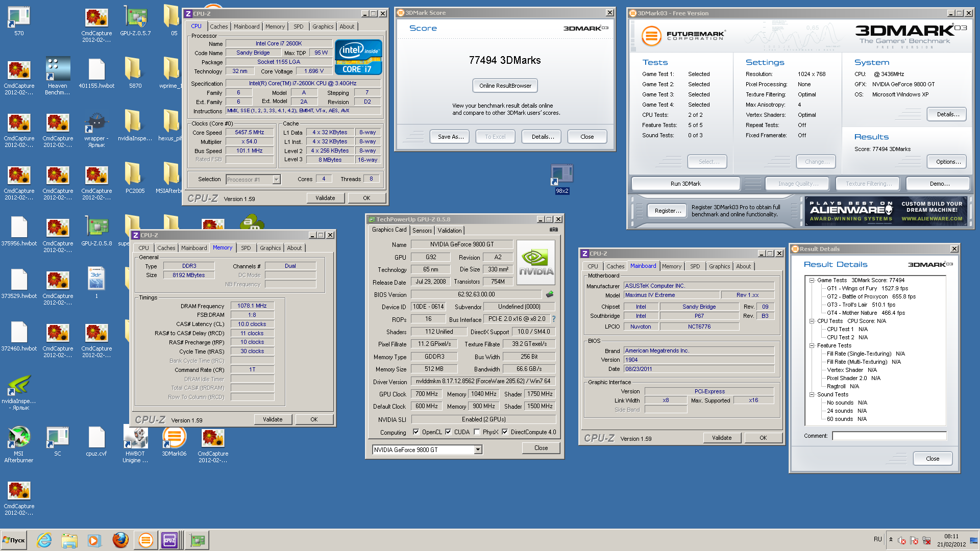Image resolution: width=980 pixels, height=551 pixels.
Task: Click Save As... in 3DMark Score
Action: (x=451, y=137)
